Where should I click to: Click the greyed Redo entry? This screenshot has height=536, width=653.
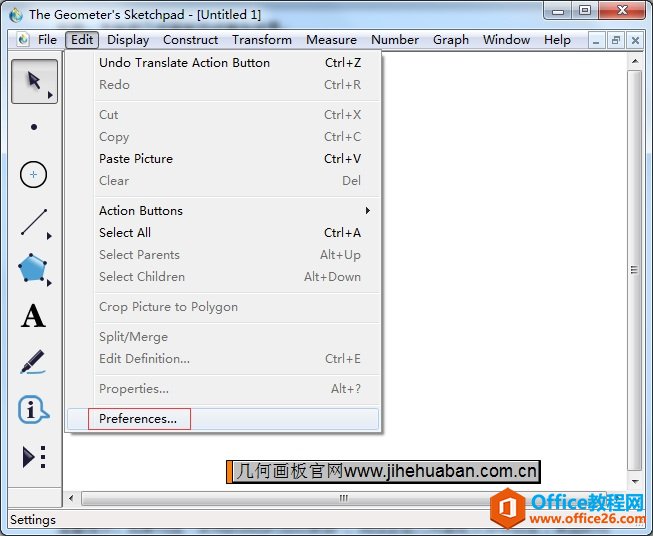[223, 85]
